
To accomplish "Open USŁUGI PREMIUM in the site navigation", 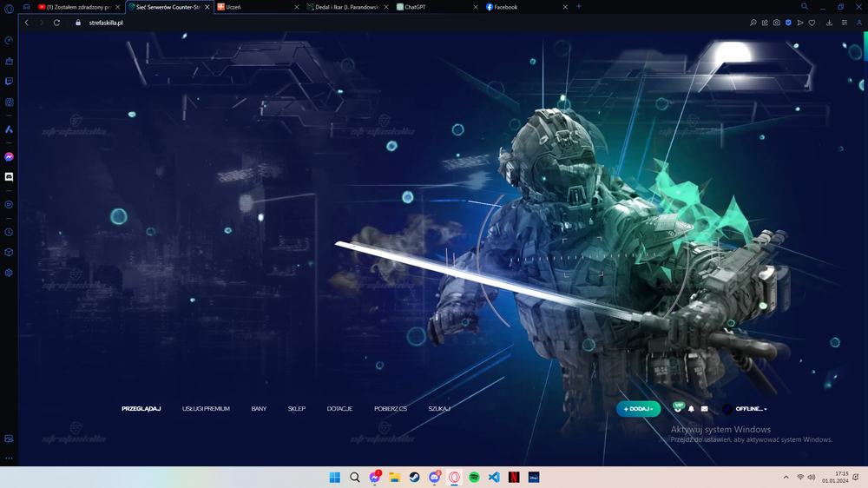I will (x=206, y=409).
